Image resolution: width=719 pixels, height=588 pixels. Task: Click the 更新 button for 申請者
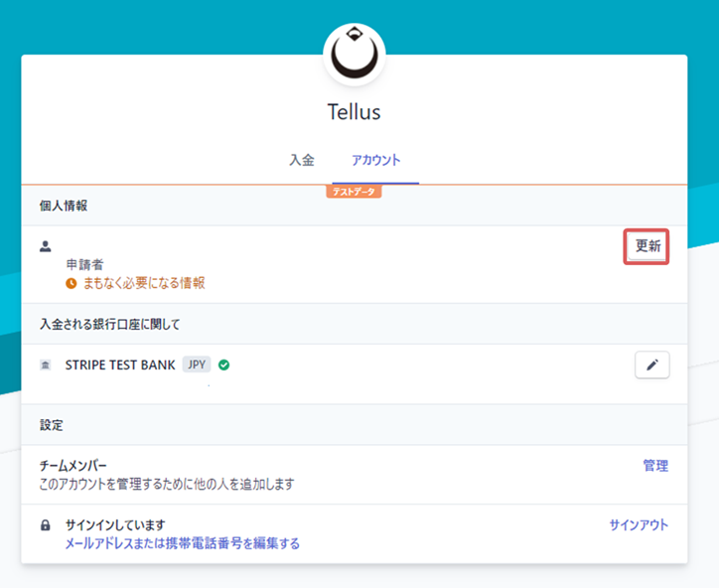click(647, 246)
